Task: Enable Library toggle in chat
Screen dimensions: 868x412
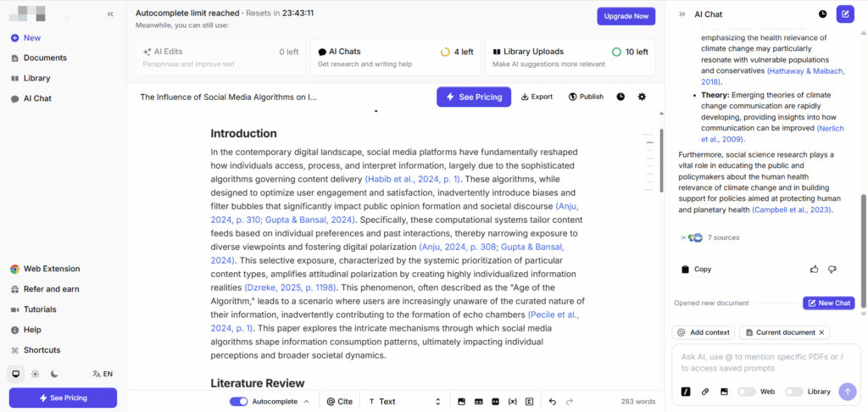Action: pyautogui.click(x=793, y=392)
